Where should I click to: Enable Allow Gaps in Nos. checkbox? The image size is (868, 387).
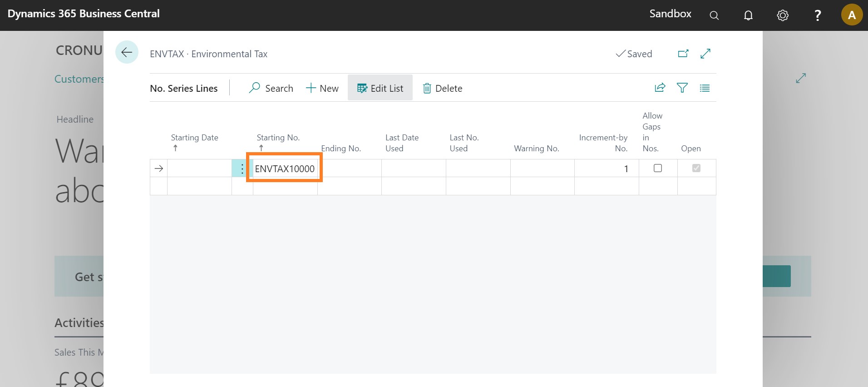point(657,168)
